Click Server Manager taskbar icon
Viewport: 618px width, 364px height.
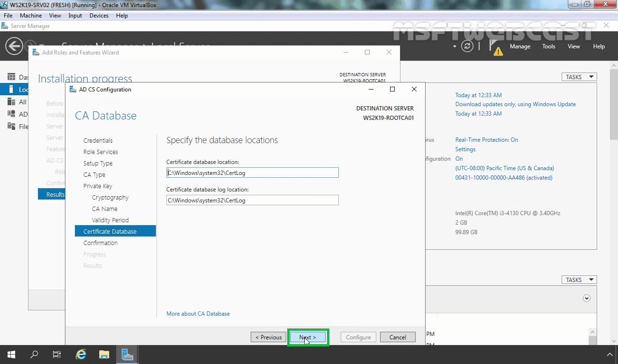tap(127, 355)
